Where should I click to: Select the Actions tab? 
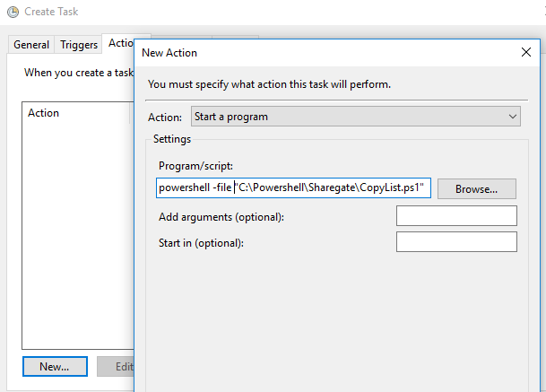[x=120, y=43]
